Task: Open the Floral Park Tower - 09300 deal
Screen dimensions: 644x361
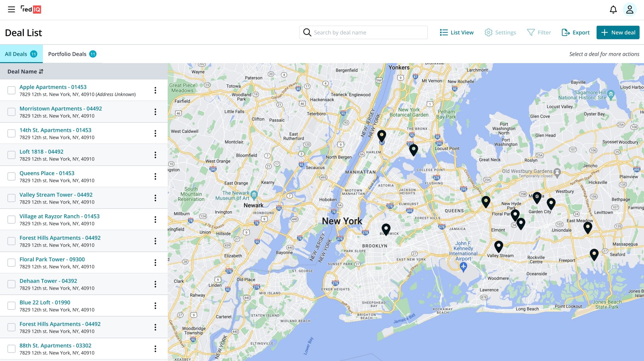Action: click(x=52, y=259)
